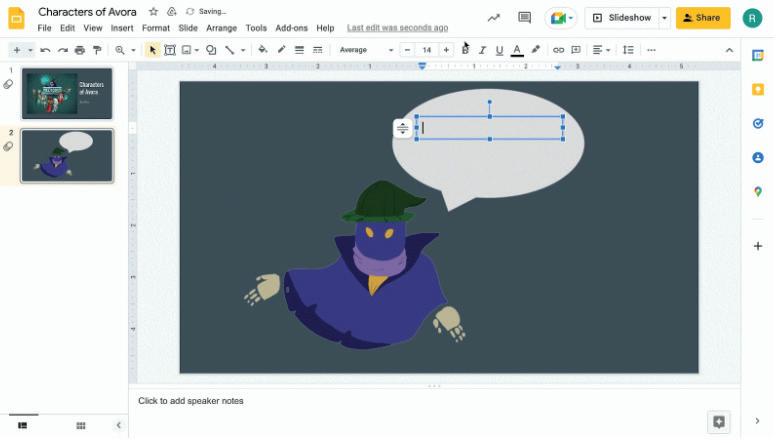Select the Text box tool
This screenshot has height=443, width=779.
pyautogui.click(x=170, y=50)
